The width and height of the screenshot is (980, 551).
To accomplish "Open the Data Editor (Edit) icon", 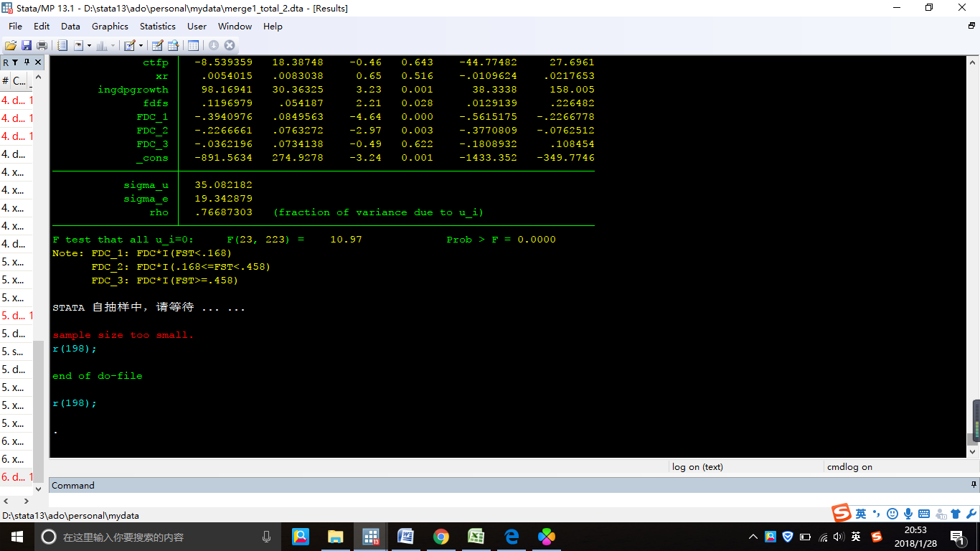I will (158, 45).
